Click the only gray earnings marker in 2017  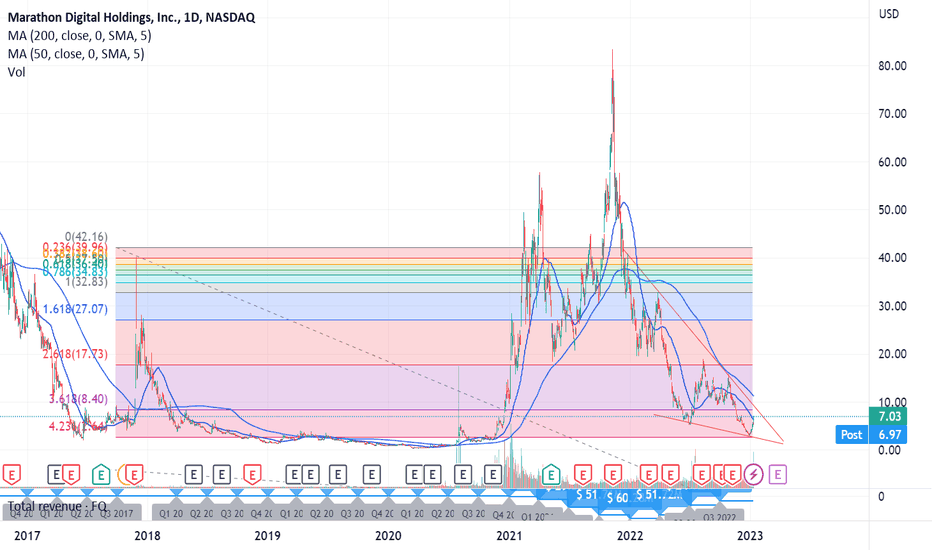coord(56,474)
